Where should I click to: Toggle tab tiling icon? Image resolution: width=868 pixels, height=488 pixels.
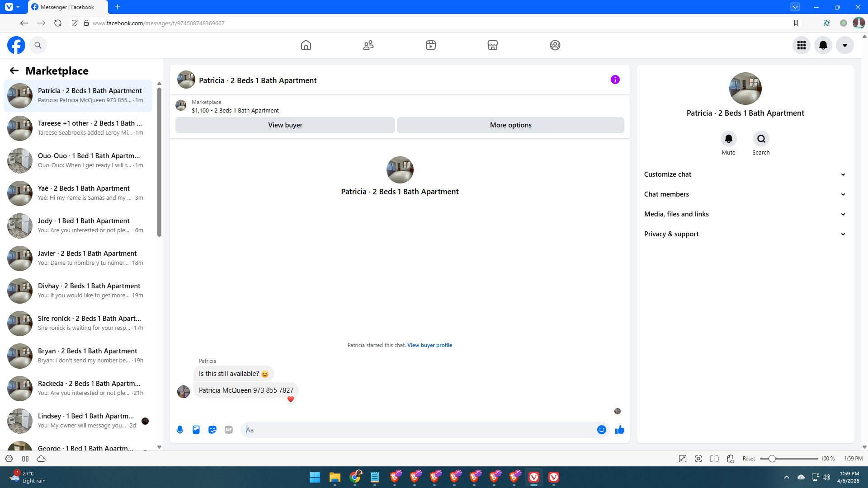714,459
